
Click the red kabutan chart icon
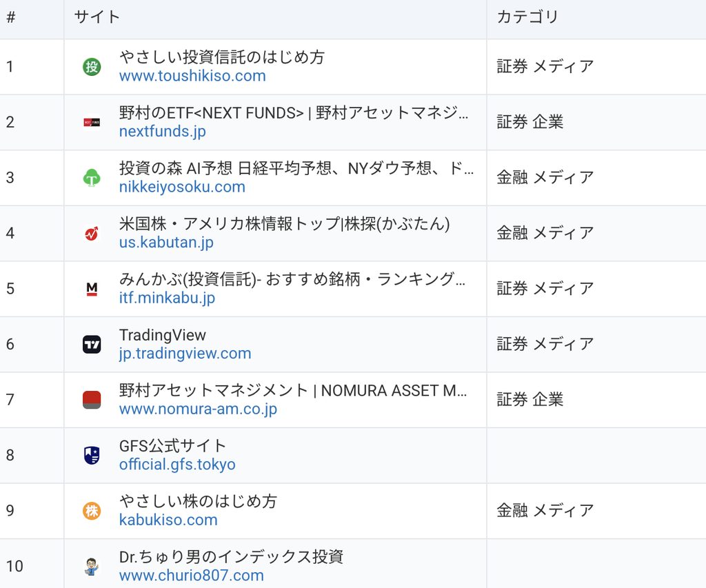(92, 234)
